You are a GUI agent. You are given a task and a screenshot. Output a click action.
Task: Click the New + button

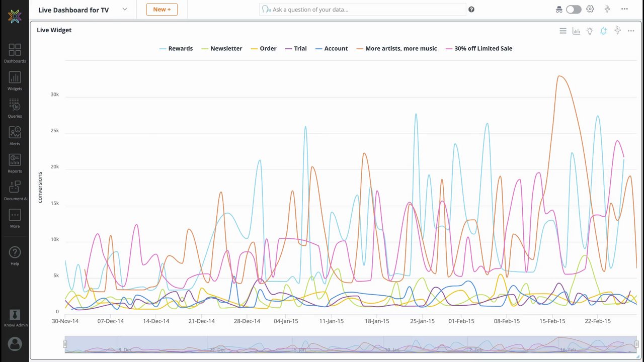(162, 10)
